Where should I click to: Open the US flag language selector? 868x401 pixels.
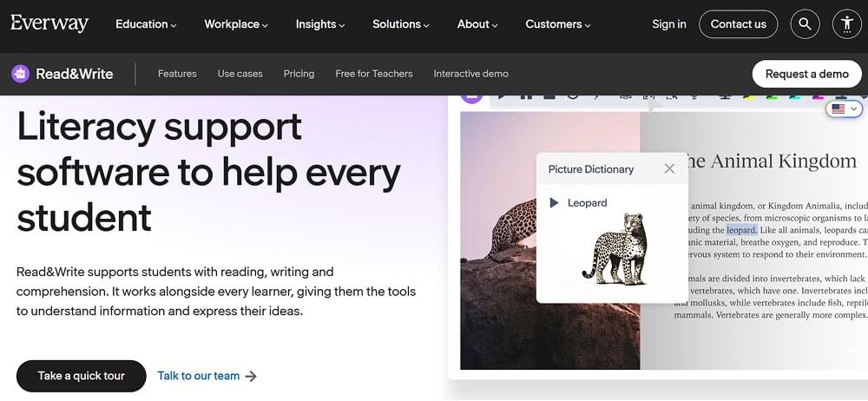[845, 108]
